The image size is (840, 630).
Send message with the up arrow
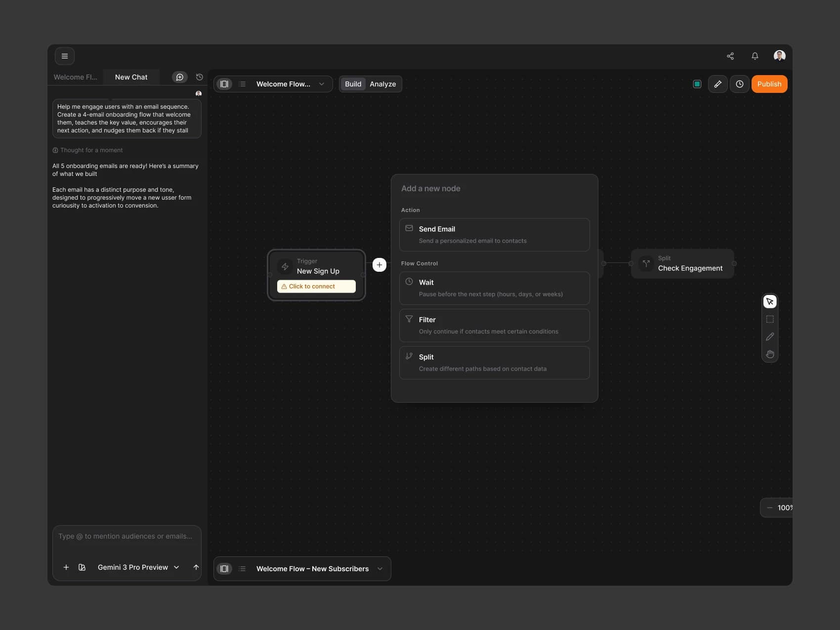pos(196,567)
